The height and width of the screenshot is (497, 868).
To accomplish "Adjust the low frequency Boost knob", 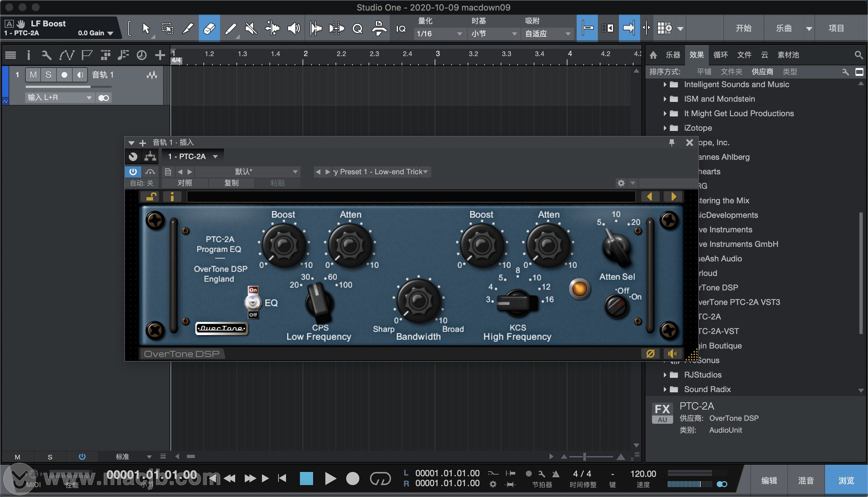I will 283,245.
